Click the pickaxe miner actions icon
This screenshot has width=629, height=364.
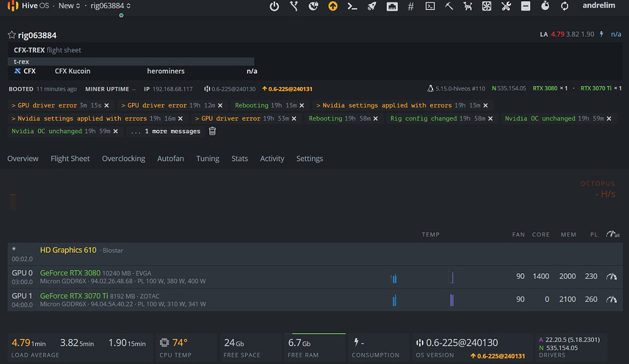pos(449,6)
